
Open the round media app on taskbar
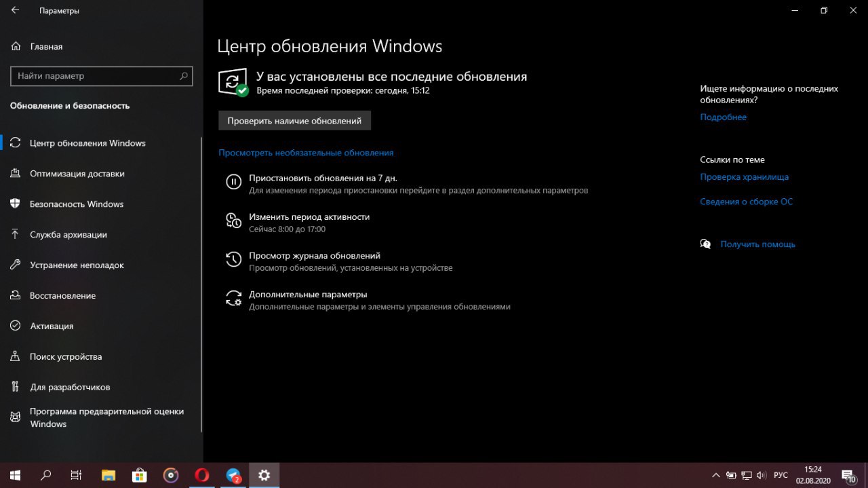tap(171, 475)
